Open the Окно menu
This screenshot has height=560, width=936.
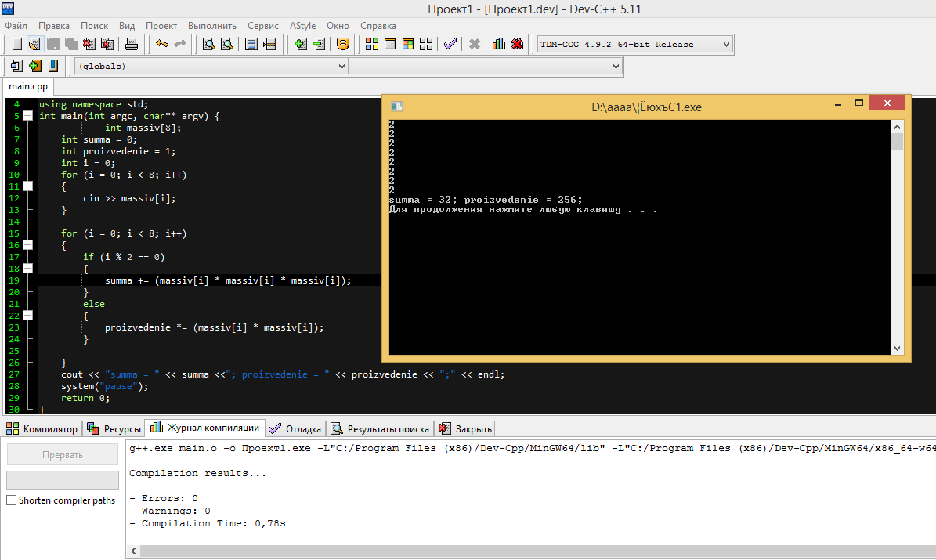tap(338, 26)
